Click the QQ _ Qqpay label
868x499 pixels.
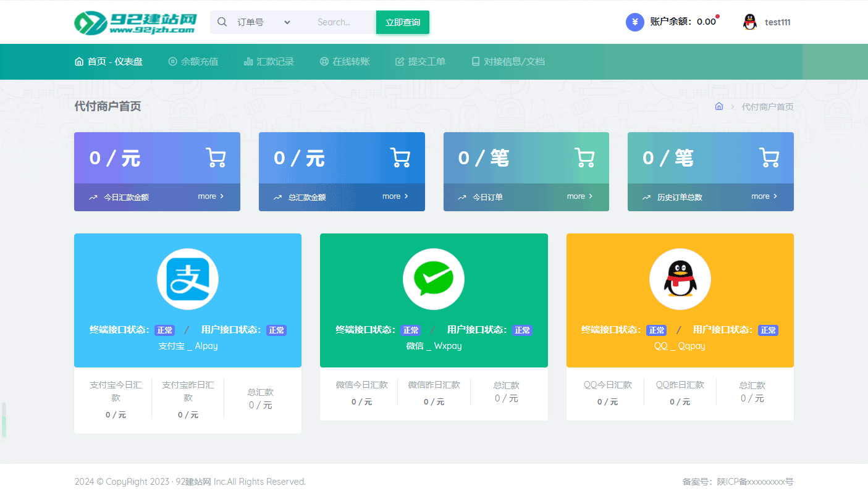point(680,346)
